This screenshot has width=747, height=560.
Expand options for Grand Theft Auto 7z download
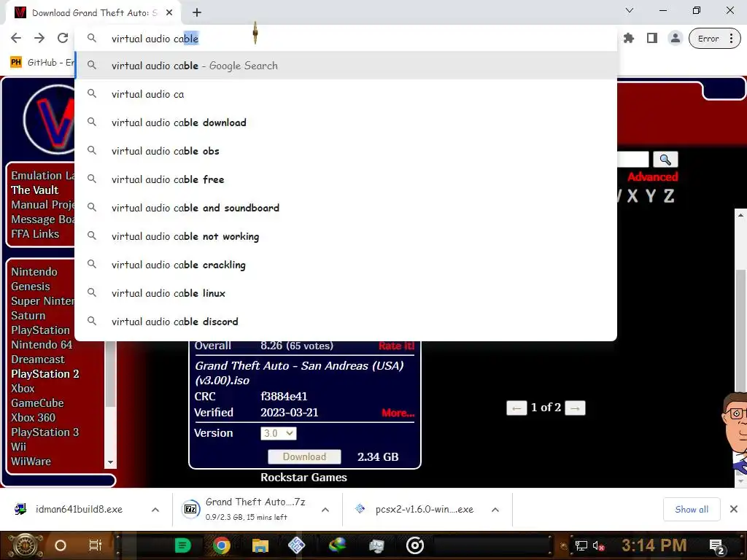[x=325, y=510]
